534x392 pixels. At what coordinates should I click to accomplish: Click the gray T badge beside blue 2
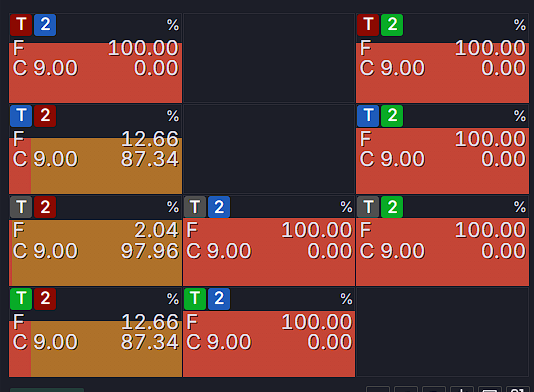pos(195,207)
